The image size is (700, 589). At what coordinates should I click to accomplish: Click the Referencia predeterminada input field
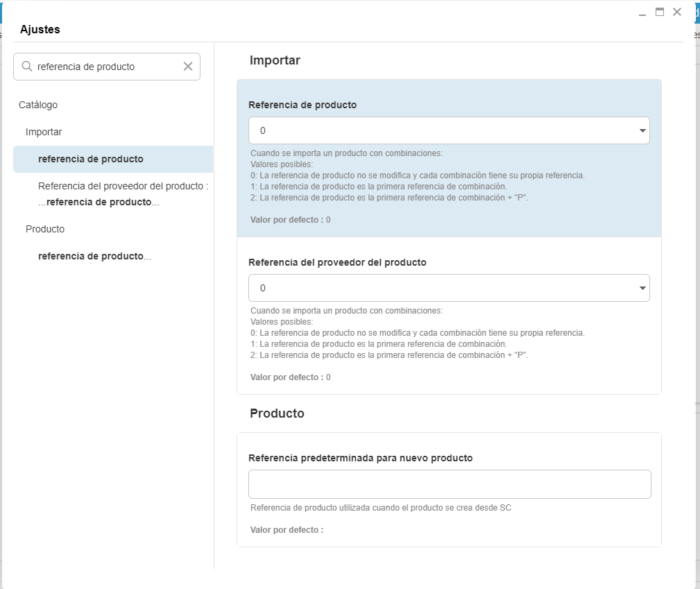click(450, 484)
